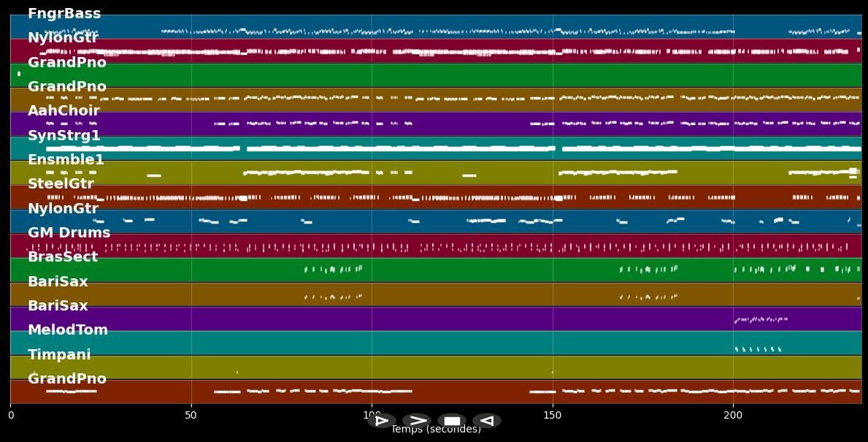Click the 0 tick on the time axis
This screenshot has height=442, width=868.
pyautogui.click(x=11, y=415)
